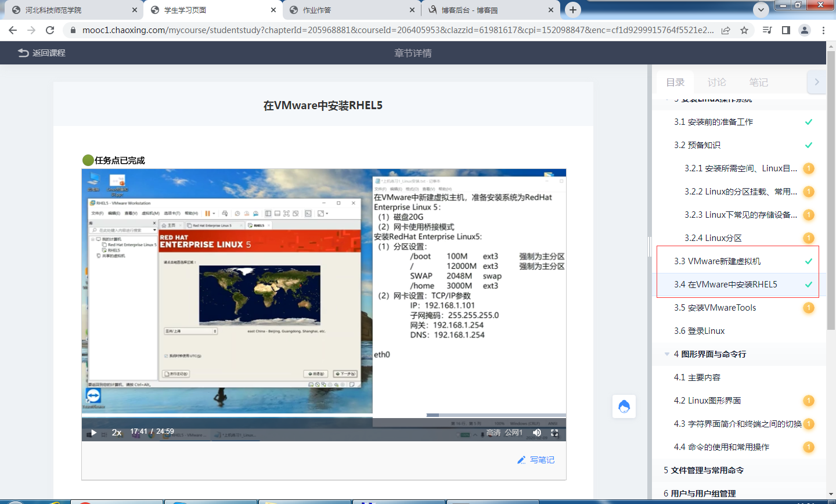Open section 3.2.4 Linux分区
The height and width of the screenshot is (504, 836).
(x=713, y=238)
